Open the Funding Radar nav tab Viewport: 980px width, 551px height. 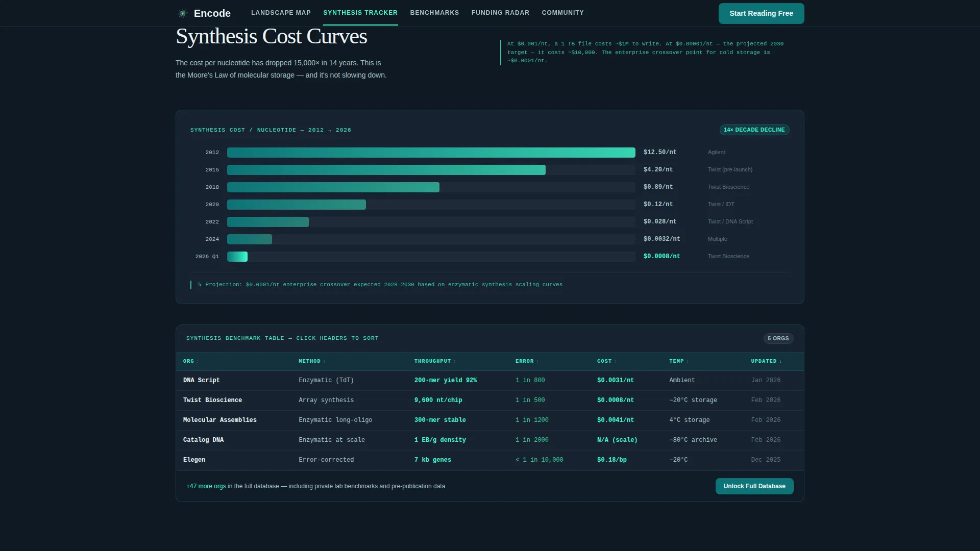pyautogui.click(x=500, y=13)
